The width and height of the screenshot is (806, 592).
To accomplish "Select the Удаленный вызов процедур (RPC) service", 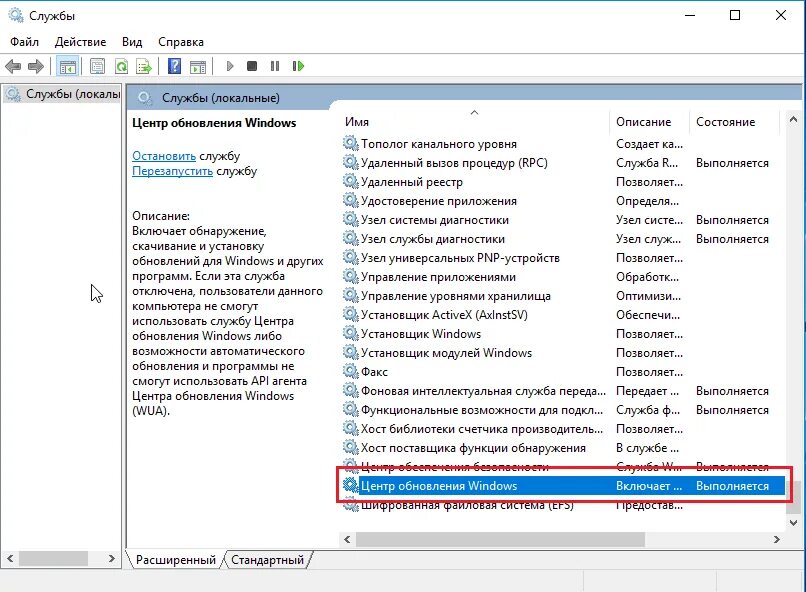I will 563,163.
